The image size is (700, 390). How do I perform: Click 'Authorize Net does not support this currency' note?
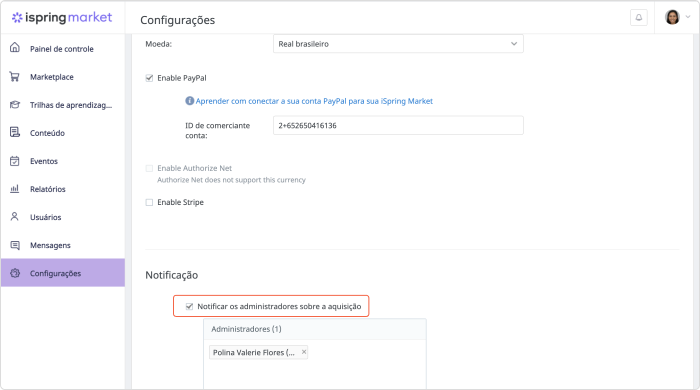(231, 180)
